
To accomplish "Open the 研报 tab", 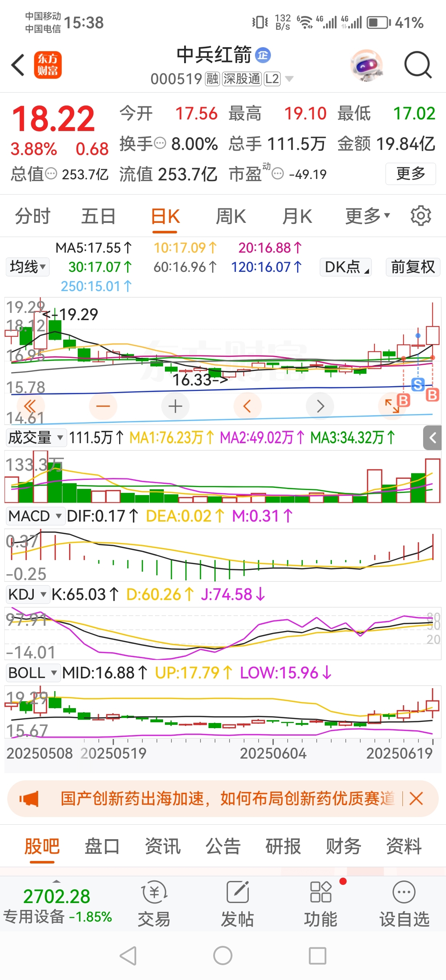I will [x=283, y=846].
